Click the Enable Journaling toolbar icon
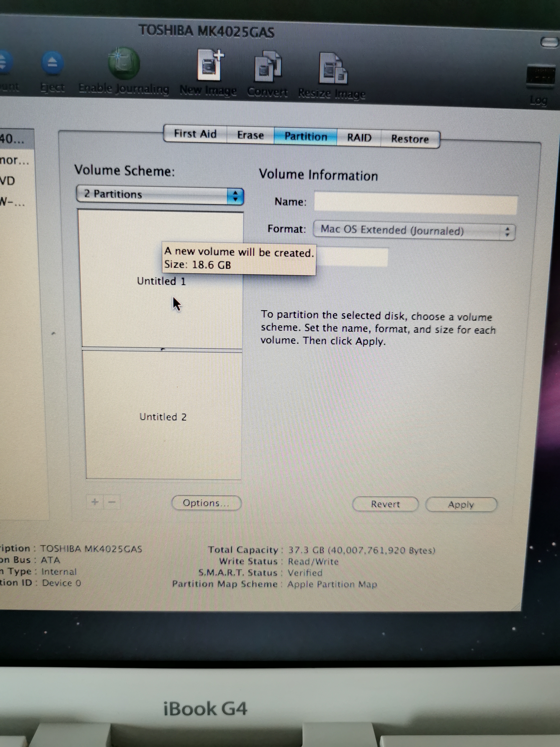 point(124,63)
